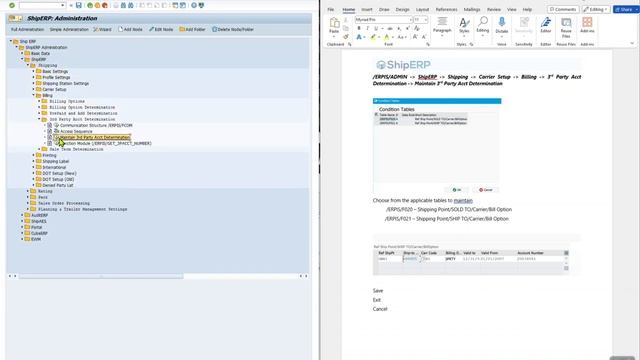
Task: Click the orange Exit icon in SAP toolbar
Action: click(97, 5)
